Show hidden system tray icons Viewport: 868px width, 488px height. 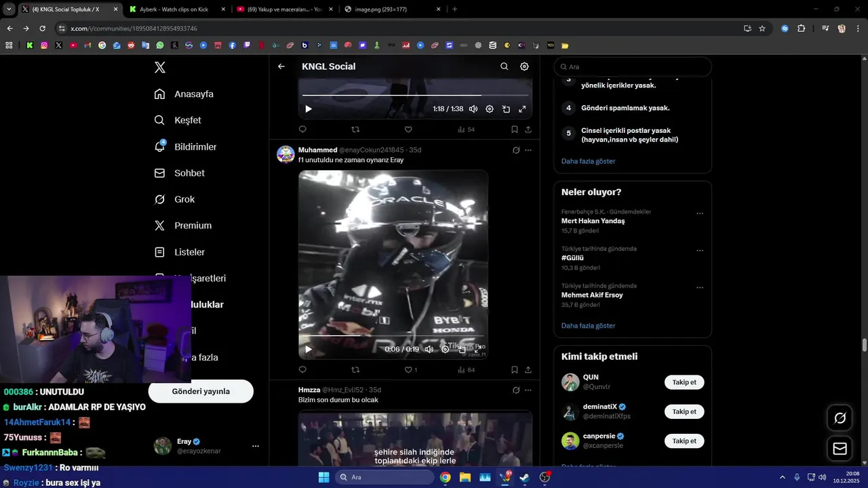click(782, 477)
